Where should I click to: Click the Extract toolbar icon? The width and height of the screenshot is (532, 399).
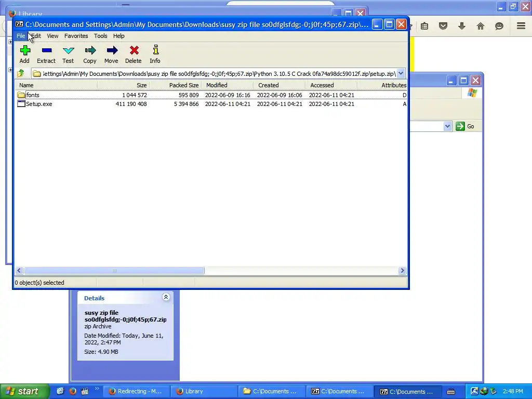[x=46, y=50]
